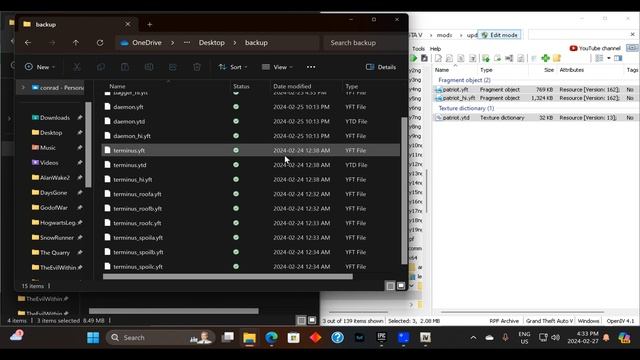Click the Cut scissors icon in Explorer toolbar
The height and width of the screenshot is (360, 640).
(77, 67)
